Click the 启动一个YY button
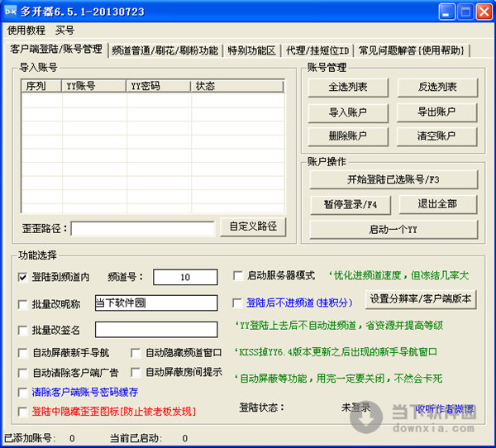 tap(393, 230)
